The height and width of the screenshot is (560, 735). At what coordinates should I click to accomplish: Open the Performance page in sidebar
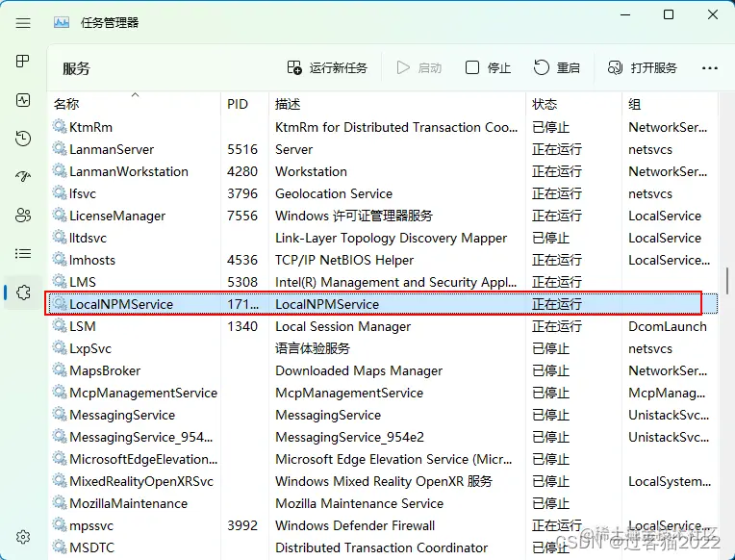(x=23, y=100)
